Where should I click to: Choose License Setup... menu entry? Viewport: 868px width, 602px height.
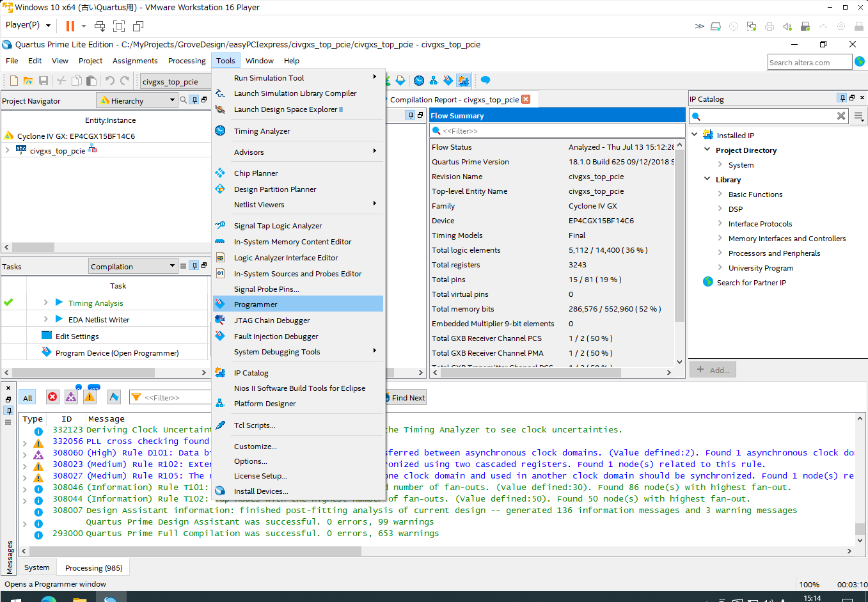[298, 476]
